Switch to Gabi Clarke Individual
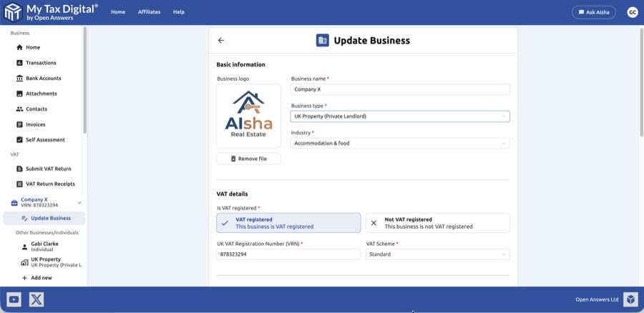 (45, 247)
